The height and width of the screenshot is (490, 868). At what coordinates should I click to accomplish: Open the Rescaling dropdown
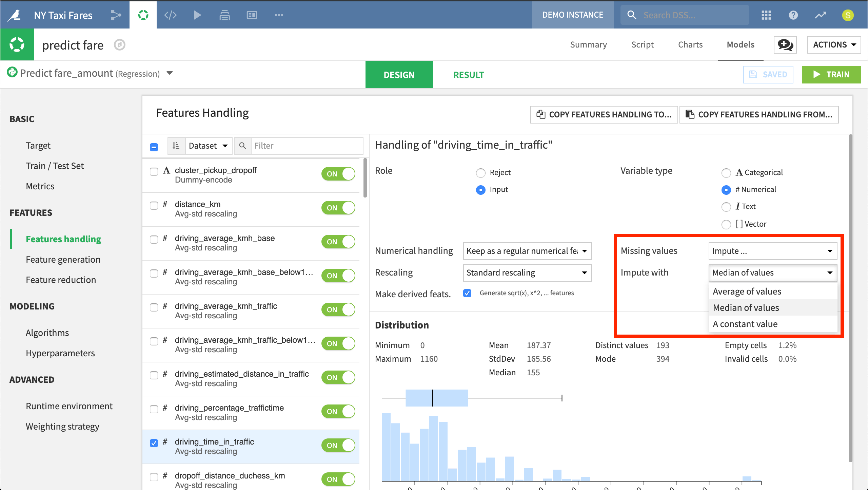[x=527, y=272]
